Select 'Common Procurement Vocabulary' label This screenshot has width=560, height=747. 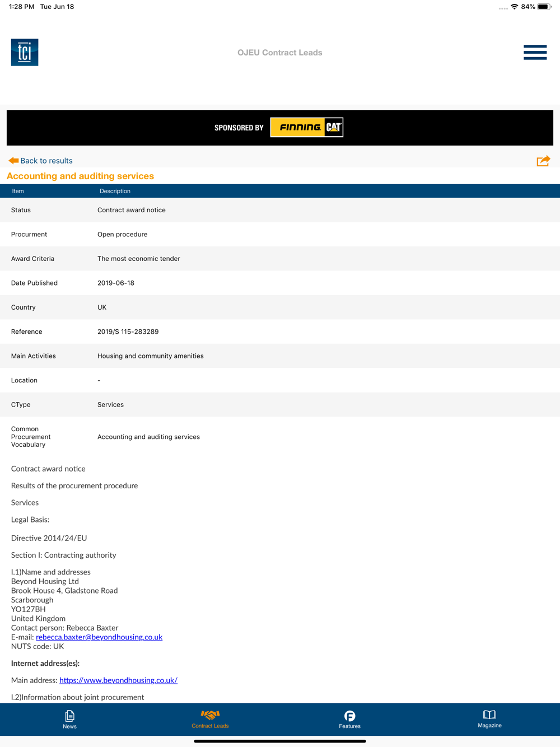tap(31, 437)
